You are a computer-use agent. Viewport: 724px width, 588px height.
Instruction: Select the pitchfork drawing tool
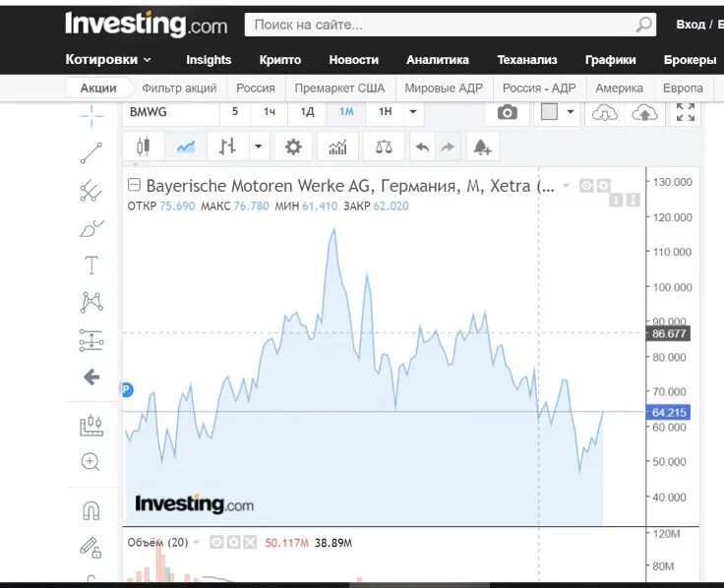pos(91,191)
